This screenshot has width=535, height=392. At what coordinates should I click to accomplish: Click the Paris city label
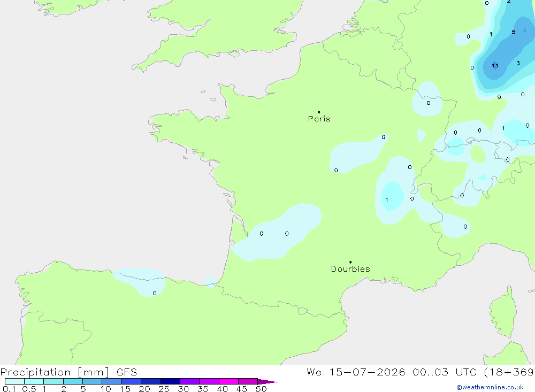click(319, 119)
